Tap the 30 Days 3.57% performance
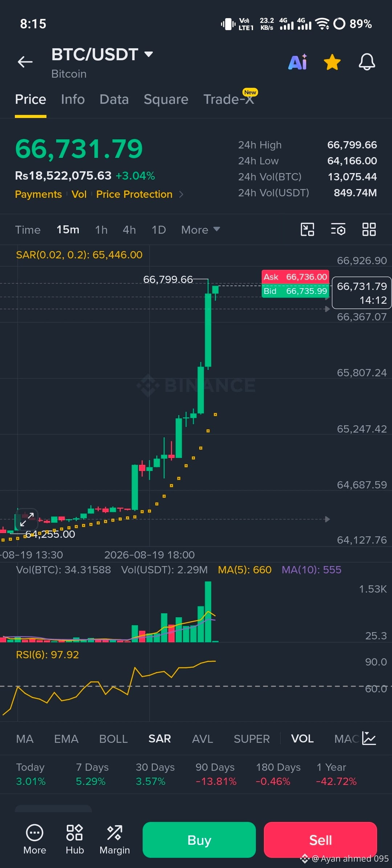Image resolution: width=392 pixels, height=868 pixels. 155,774
